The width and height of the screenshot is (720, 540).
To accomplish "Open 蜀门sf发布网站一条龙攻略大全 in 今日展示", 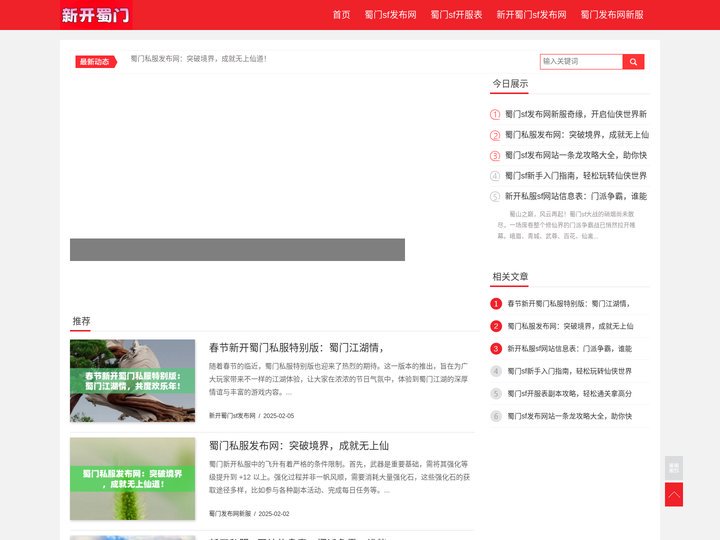I will pos(576,156).
